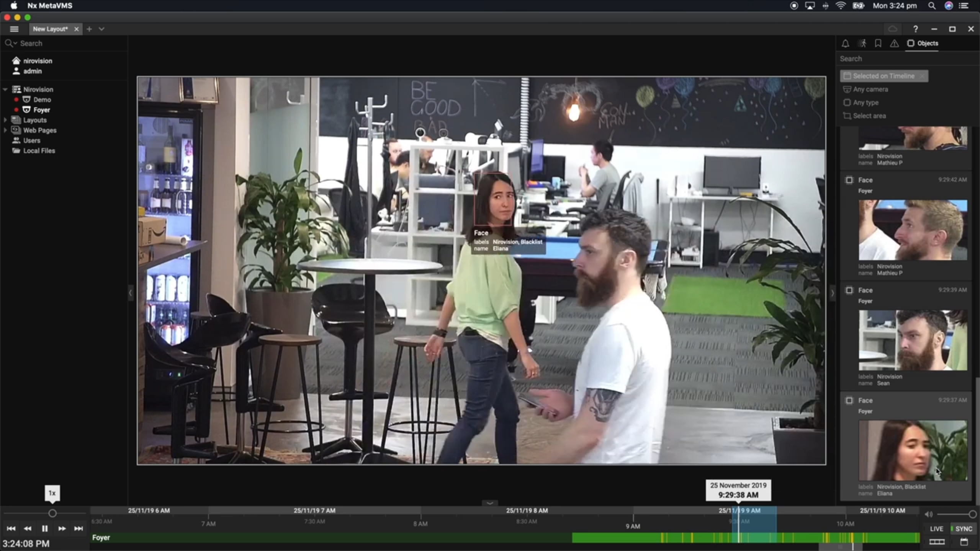Open the Any type filter dropdown
The width and height of the screenshot is (980, 551).
click(x=865, y=103)
